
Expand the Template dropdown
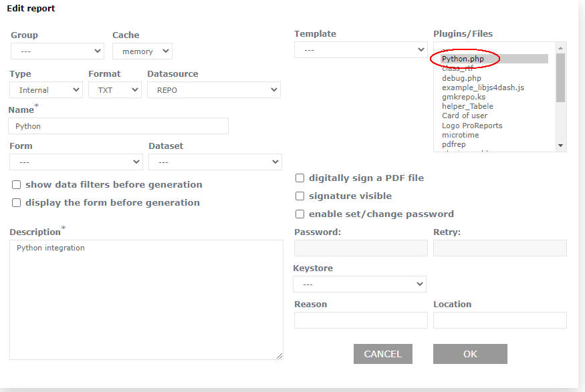pos(360,50)
